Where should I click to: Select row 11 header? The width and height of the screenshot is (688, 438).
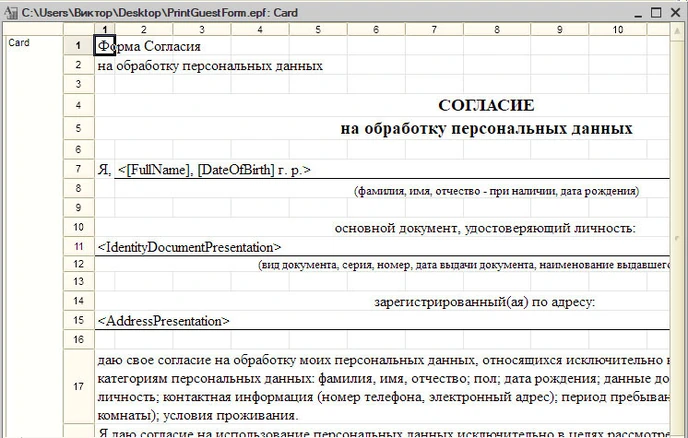pyautogui.click(x=77, y=246)
